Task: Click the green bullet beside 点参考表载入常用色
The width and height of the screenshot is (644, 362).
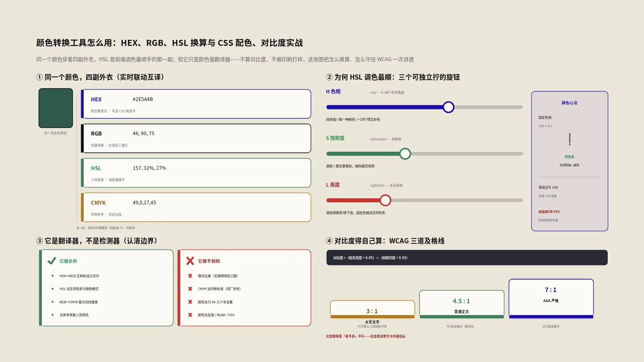Action: pos(52,315)
